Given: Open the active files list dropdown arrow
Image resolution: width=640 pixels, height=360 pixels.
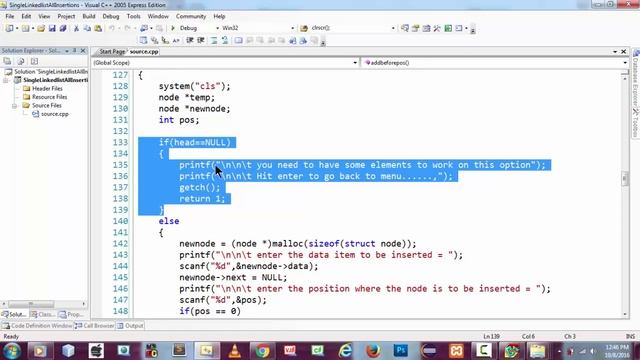Looking at the screenshot, I should tap(615, 52).
